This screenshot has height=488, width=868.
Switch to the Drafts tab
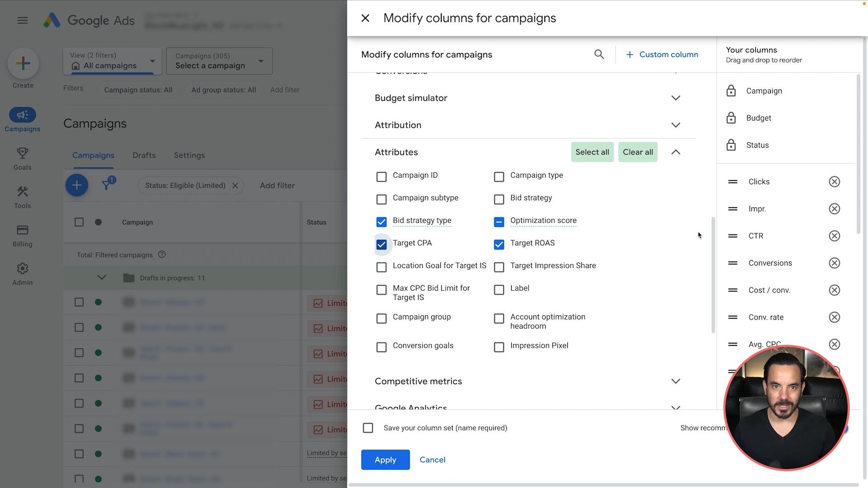click(144, 155)
